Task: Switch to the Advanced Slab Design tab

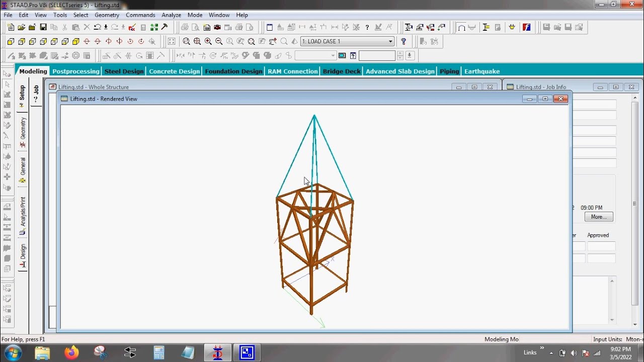Action: (400, 71)
